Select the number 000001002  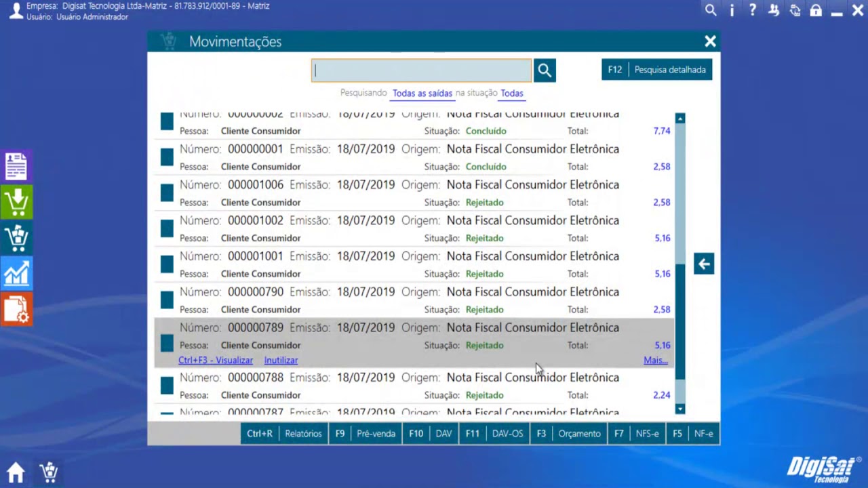click(256, 221)
